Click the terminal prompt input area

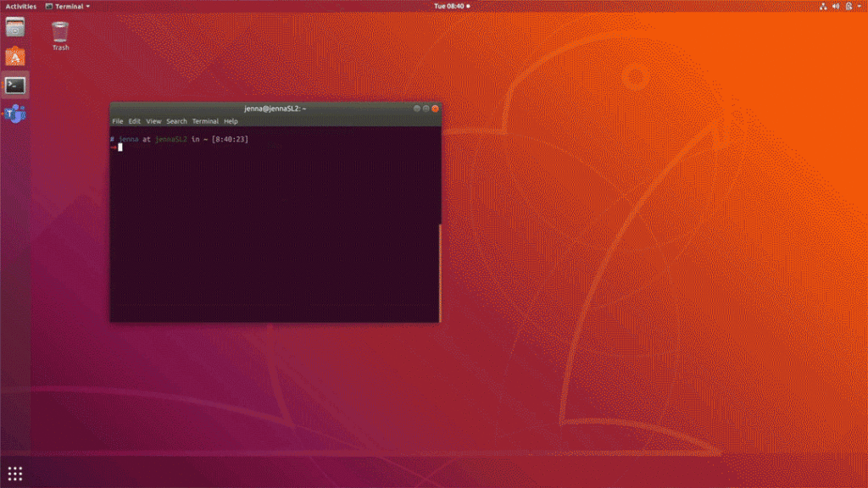(123, 146)
